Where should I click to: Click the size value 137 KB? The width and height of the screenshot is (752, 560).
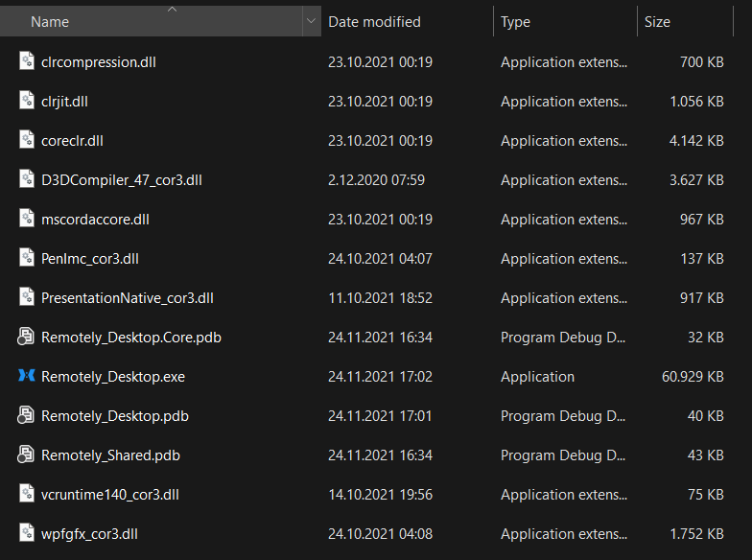pos(702,259)
